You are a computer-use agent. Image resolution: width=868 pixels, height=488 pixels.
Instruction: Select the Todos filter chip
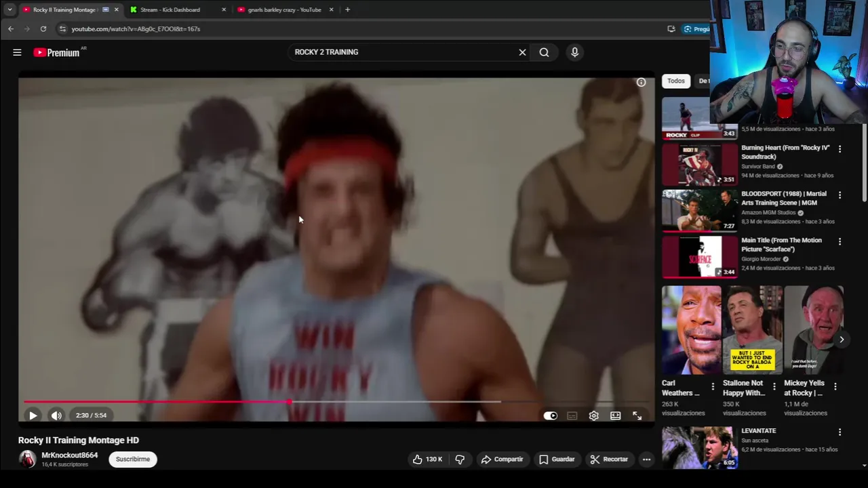tap(676, 81)
